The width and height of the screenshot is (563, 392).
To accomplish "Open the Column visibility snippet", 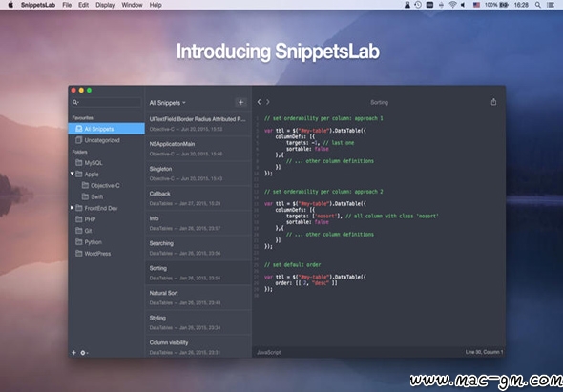I will [198, 347].
